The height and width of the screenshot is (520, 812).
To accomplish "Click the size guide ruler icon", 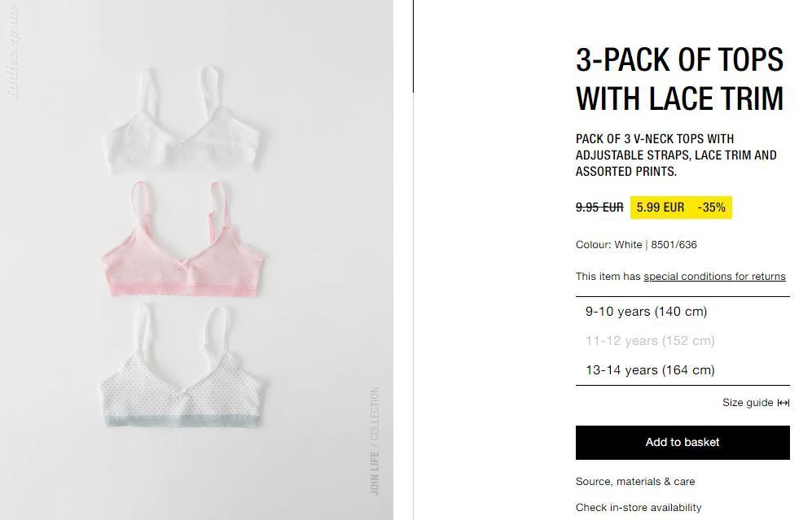I will click(x=783, y=403).
